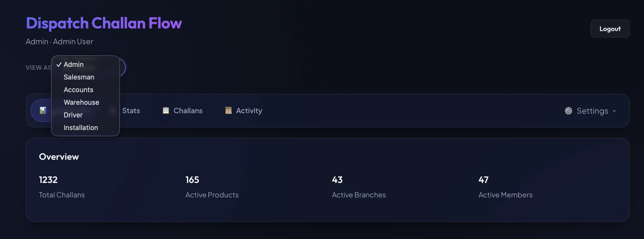Switch to the Challans tab label
This screenshot has width=644, height=239.
click(188, 110)
